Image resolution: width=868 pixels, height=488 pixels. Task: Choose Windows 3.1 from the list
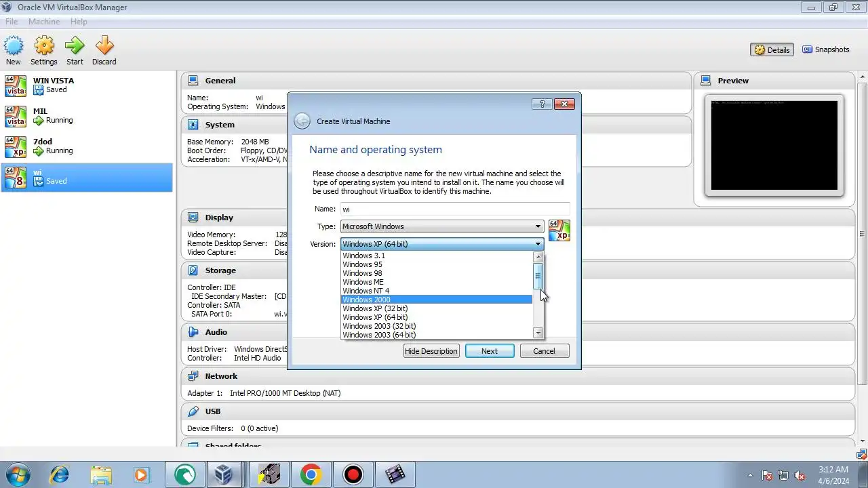tap(436, 256)
